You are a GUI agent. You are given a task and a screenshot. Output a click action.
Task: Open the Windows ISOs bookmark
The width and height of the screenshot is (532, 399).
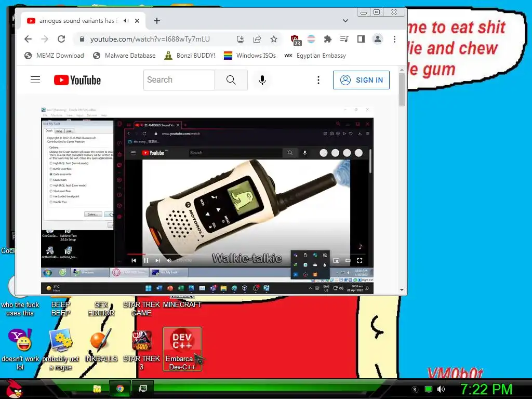tap(250, 55)
